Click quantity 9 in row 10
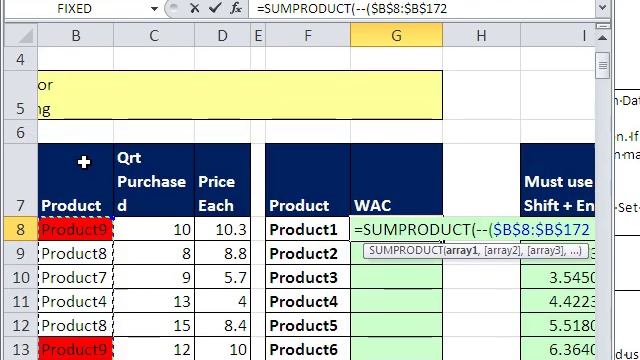 154,277
